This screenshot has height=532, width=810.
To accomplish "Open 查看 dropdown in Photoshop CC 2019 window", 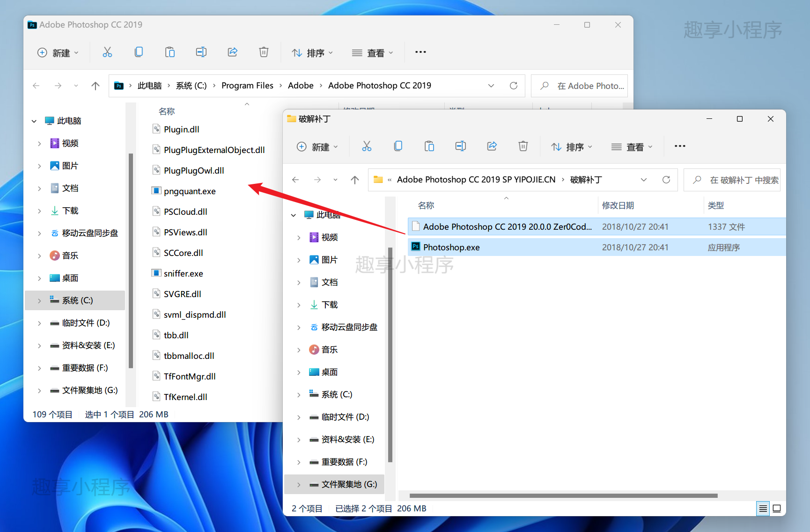I will [372, 53].
